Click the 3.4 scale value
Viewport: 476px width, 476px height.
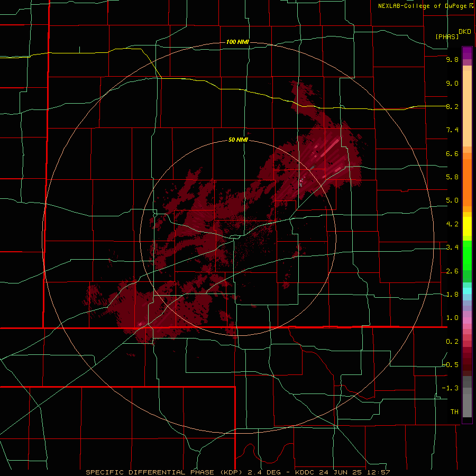click(452, 248)
